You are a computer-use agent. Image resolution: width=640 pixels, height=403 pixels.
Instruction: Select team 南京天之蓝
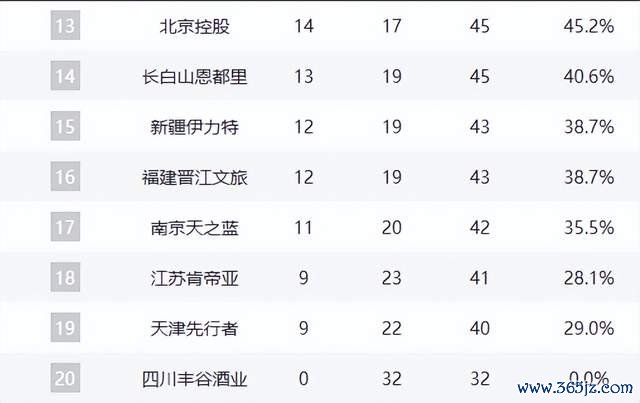tap(195, 228)
